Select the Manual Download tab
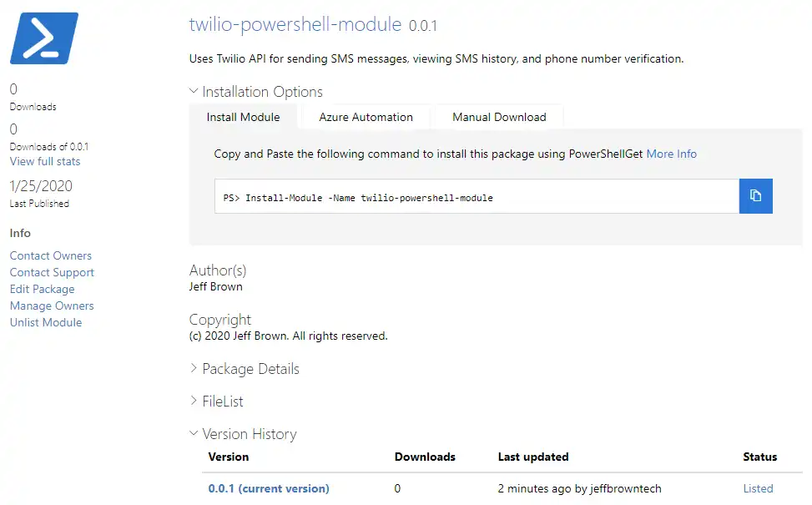 [x=499, y=117]
